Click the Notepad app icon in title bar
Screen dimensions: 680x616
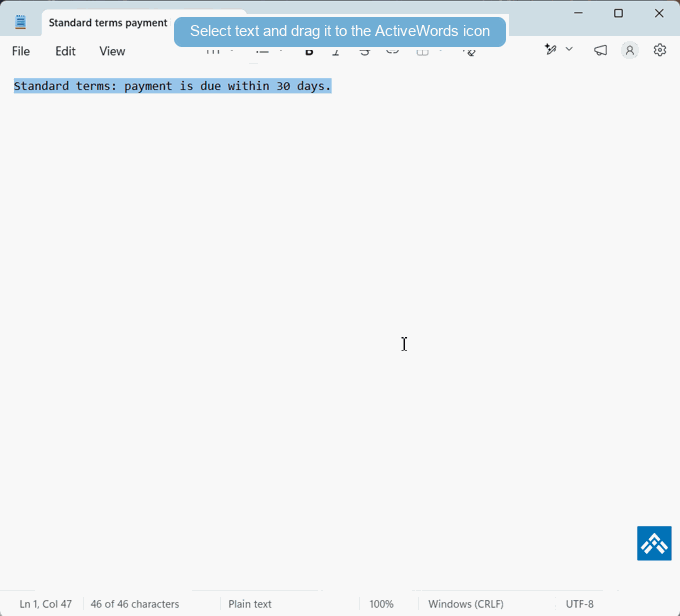(20, 22)
